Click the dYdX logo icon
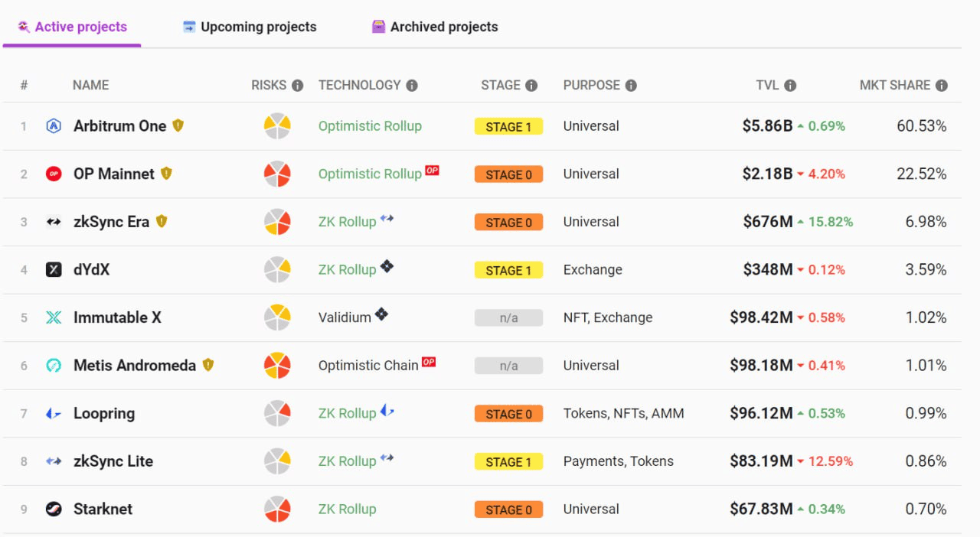Viewport: 980px width, 537px height. (54, 270)
